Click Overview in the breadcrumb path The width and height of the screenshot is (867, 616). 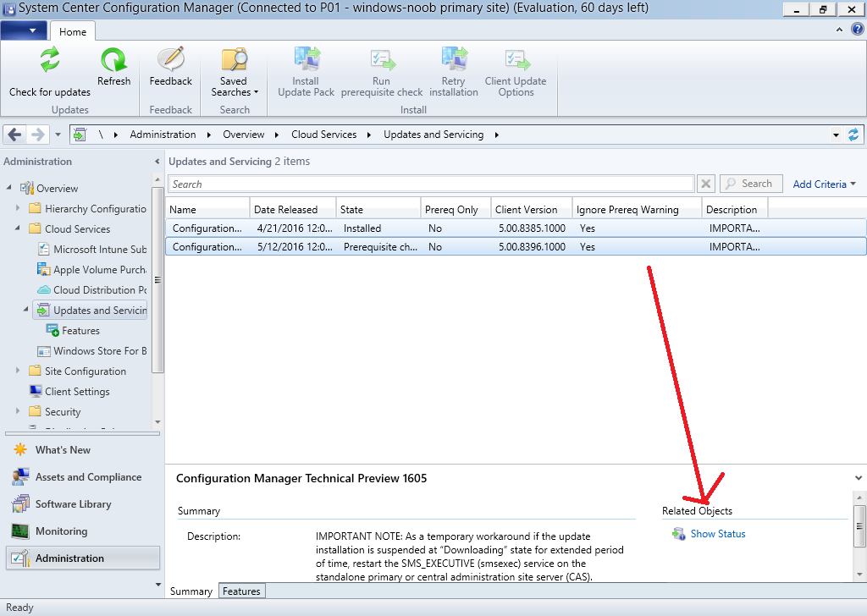(243, 135)
